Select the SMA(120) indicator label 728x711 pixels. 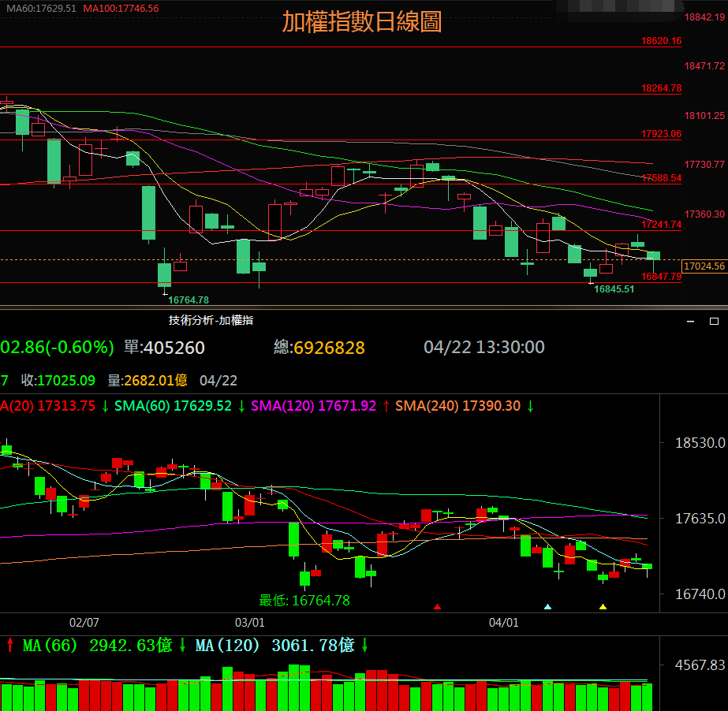pyautogui.click(x=281, y=406)
